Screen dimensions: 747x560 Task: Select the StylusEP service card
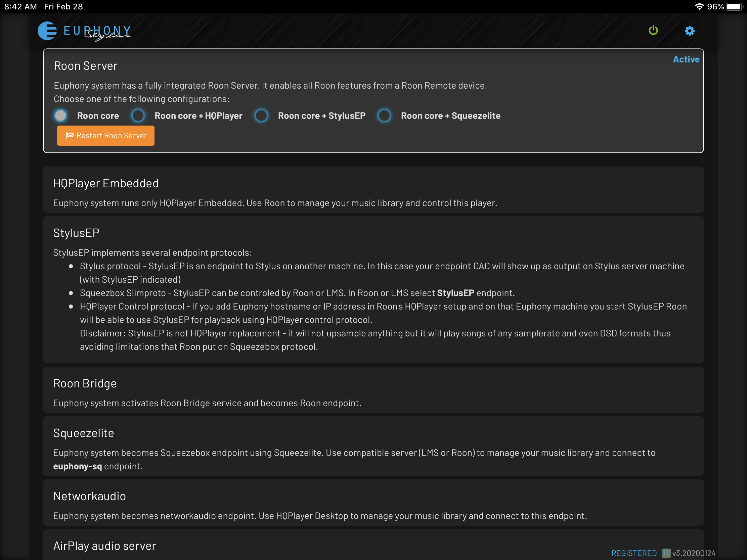(x=373, y=290)
